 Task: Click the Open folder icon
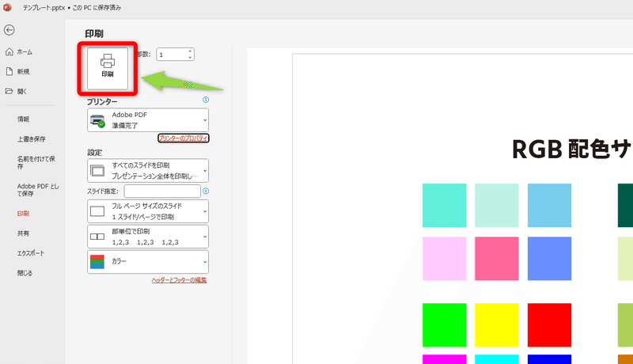[x=9, y=91]
